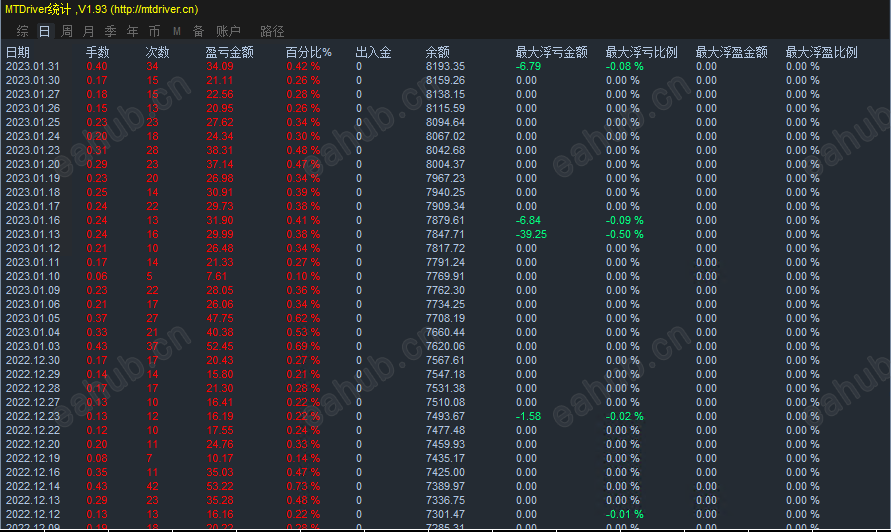Click the max floating loss -6.84
The image size is (891, 532).
(528, 220)
